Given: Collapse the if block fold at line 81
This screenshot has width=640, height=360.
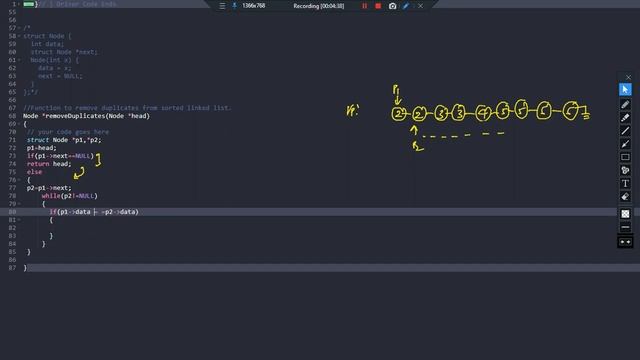Looking at the screenshot, I should [19, 220].
